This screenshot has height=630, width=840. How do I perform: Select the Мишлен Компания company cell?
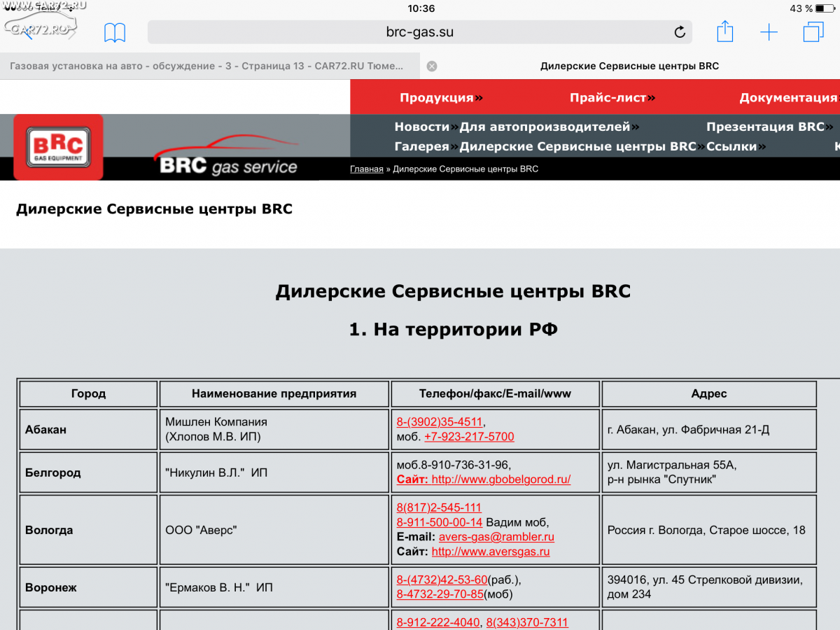click(x=274, y=430)
